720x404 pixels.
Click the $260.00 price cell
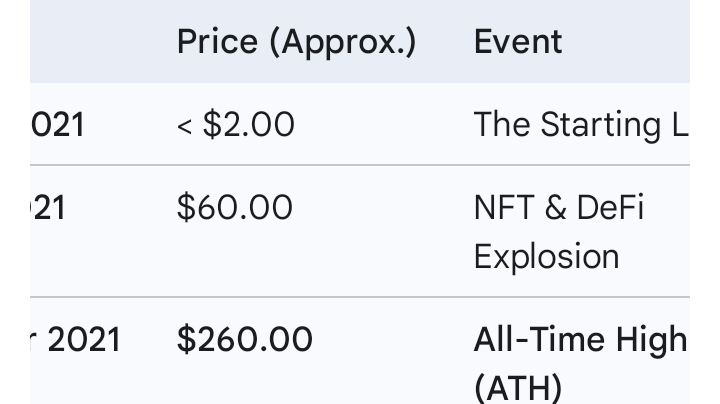pos(245,340)
